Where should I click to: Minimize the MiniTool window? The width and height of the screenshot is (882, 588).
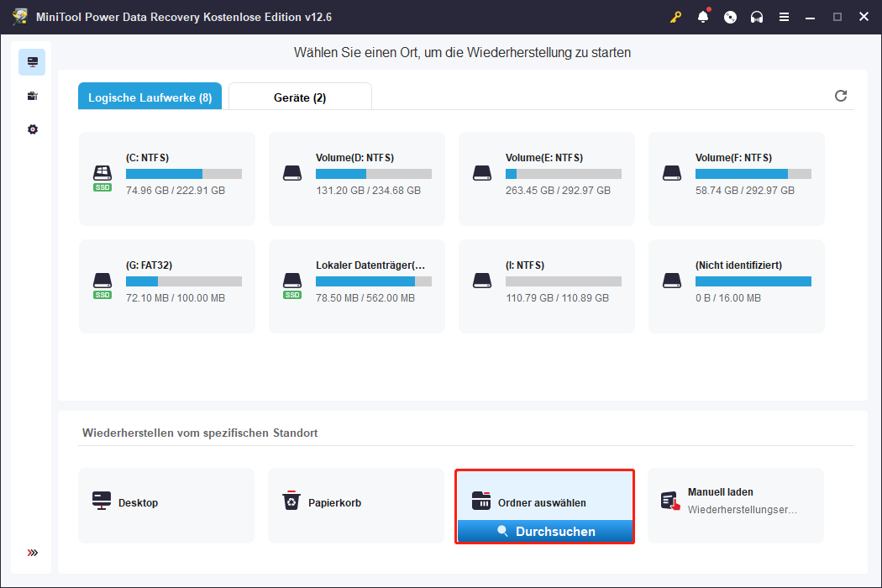[x=810, y=17]
